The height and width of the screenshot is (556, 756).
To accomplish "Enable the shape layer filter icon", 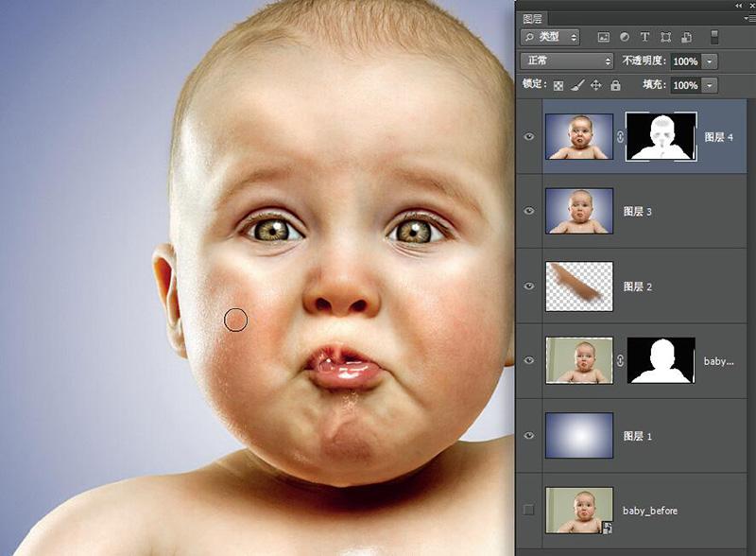I will pyautogui.click(x=666, y=37).
